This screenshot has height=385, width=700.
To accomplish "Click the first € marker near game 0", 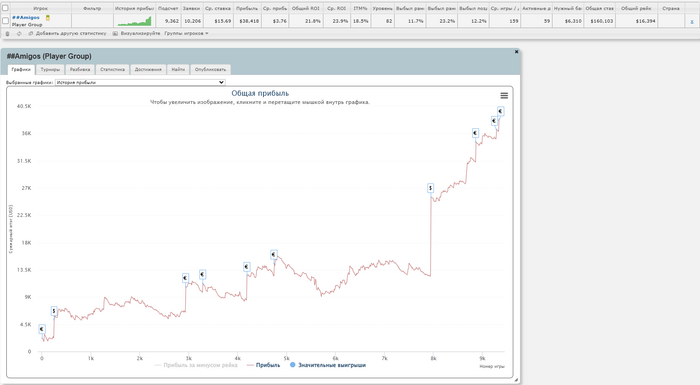I will pyautogui.click(x=42, y=329).
